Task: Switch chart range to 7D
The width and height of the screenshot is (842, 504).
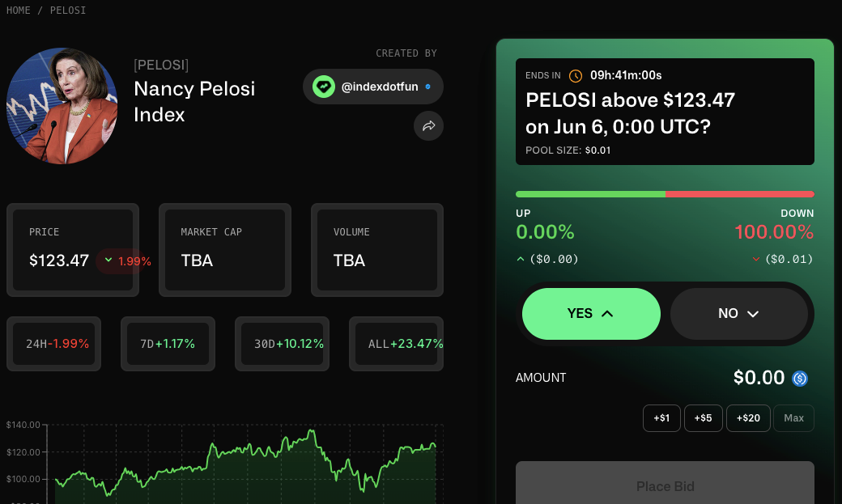Action: click(x=168, y=344)
